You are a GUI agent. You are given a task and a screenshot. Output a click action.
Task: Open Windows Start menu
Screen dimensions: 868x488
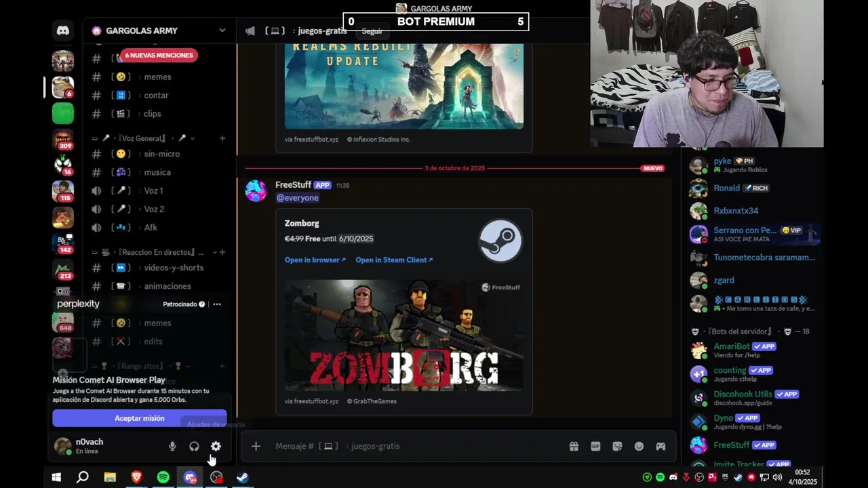56,477
